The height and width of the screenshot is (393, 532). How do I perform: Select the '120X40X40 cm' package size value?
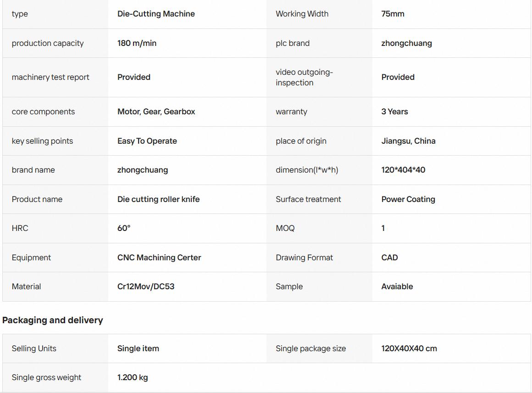[x=409, y=348]
